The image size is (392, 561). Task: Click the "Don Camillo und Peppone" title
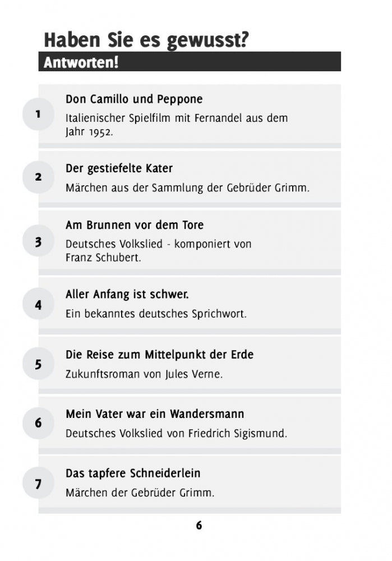tap(134, 99)
